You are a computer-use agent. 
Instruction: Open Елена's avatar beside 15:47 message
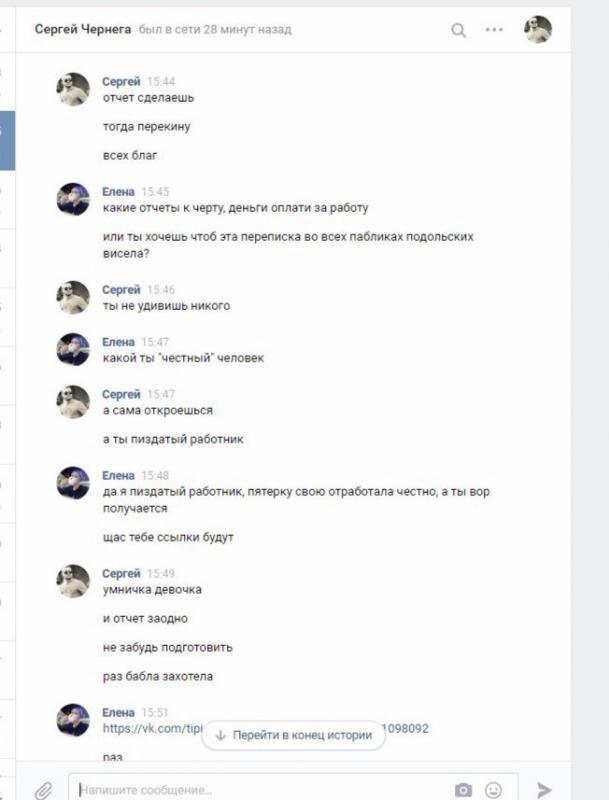point(73,349)
